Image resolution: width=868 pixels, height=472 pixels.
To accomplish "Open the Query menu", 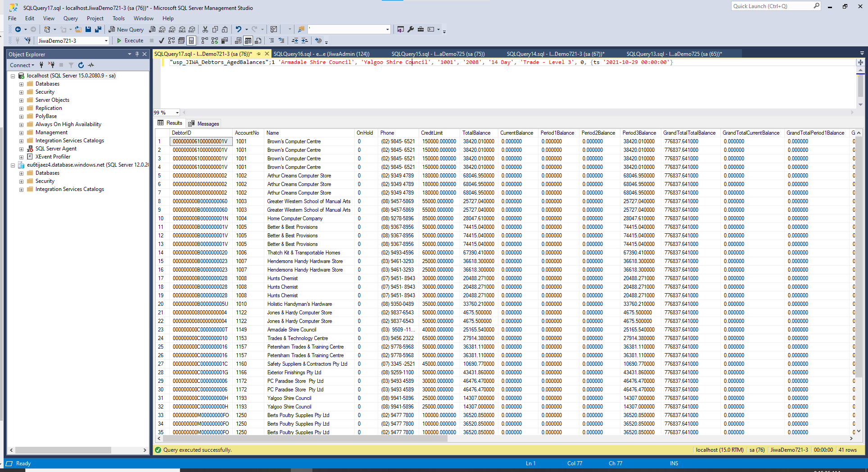I will coord(70,18).
